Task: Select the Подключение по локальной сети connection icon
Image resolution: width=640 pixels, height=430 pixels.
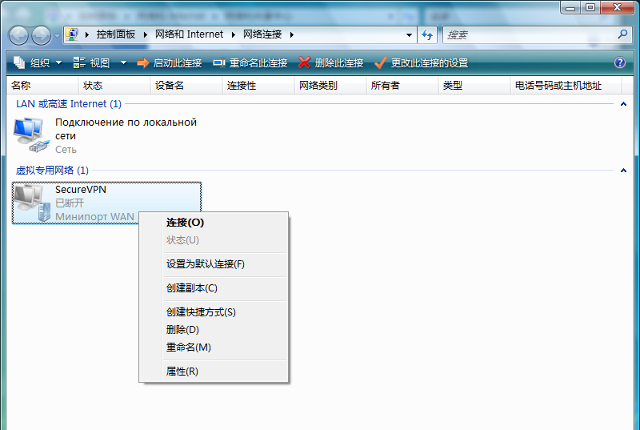Action: [28, 132]
